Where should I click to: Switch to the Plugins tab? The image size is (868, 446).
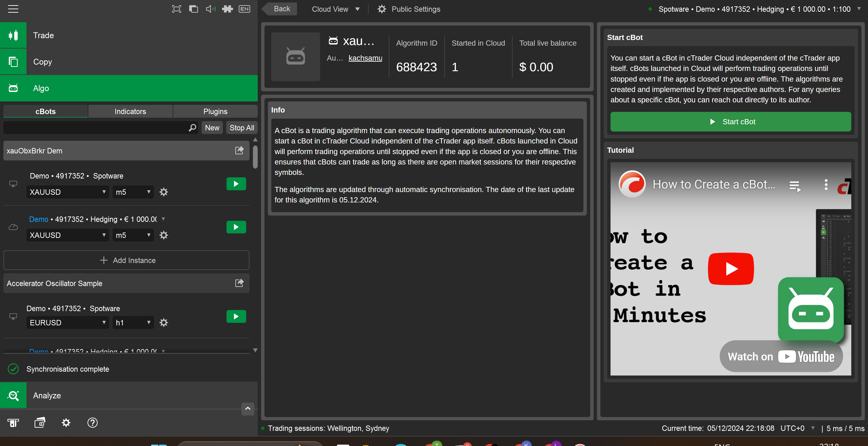click(215, 111)
